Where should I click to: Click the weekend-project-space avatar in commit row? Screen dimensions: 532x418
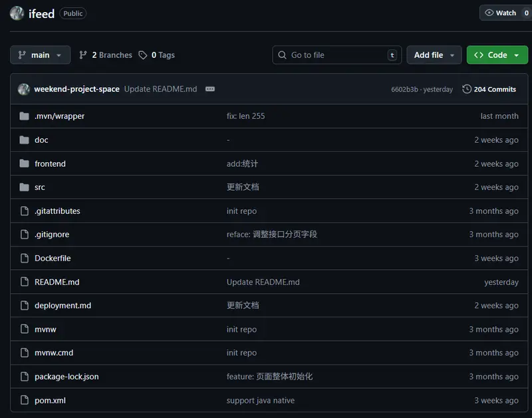point(24,89)
